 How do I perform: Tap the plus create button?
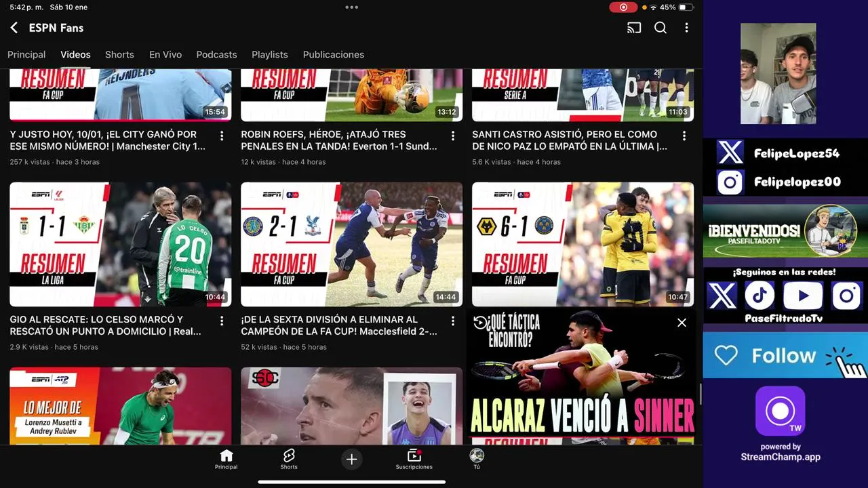351,460
